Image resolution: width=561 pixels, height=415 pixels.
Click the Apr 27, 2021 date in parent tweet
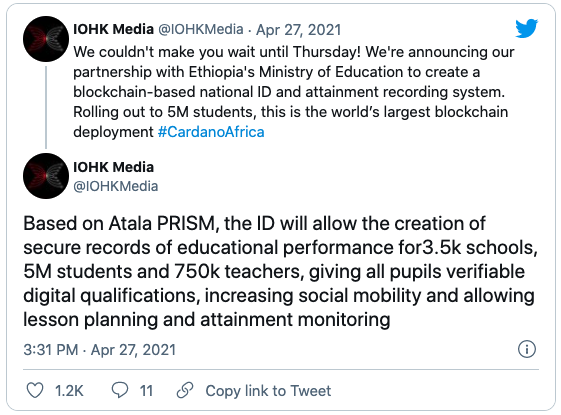pos(298,30)
